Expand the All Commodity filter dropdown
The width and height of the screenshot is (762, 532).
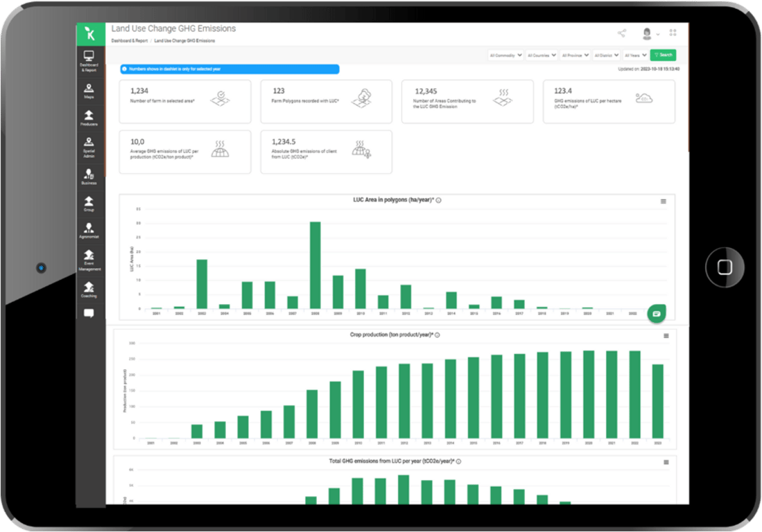point(505,55)
